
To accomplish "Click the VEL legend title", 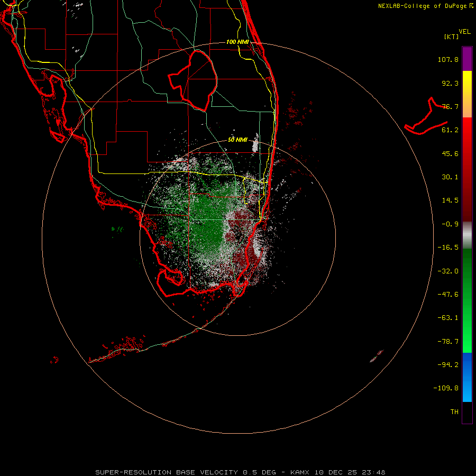I will (x=464, y=32).
